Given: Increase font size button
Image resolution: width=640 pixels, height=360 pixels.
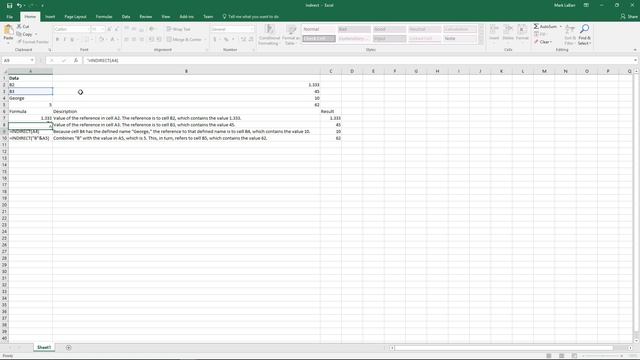Looking at the screenshot, I should pyautogui.click(x=109, y=29).
